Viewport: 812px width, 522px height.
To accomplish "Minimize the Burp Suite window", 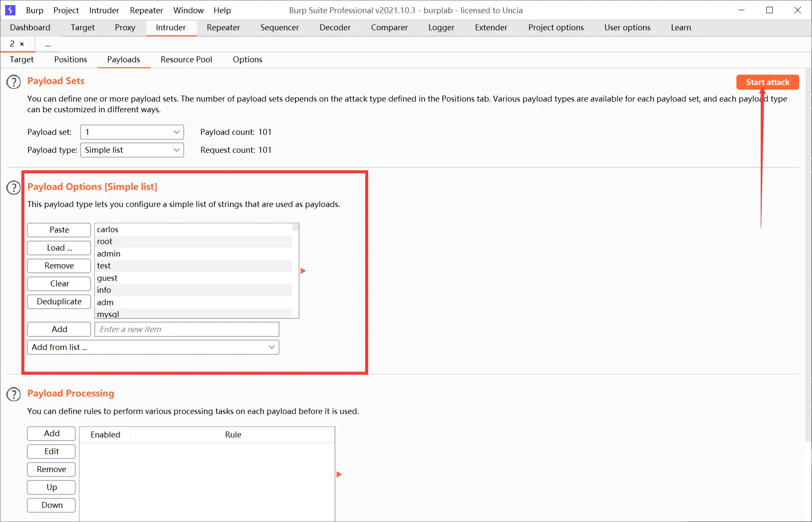I will tap(742, 10).
